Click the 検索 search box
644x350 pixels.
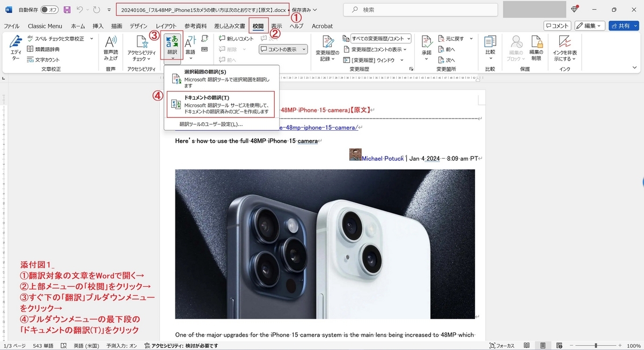click(421, 10)
